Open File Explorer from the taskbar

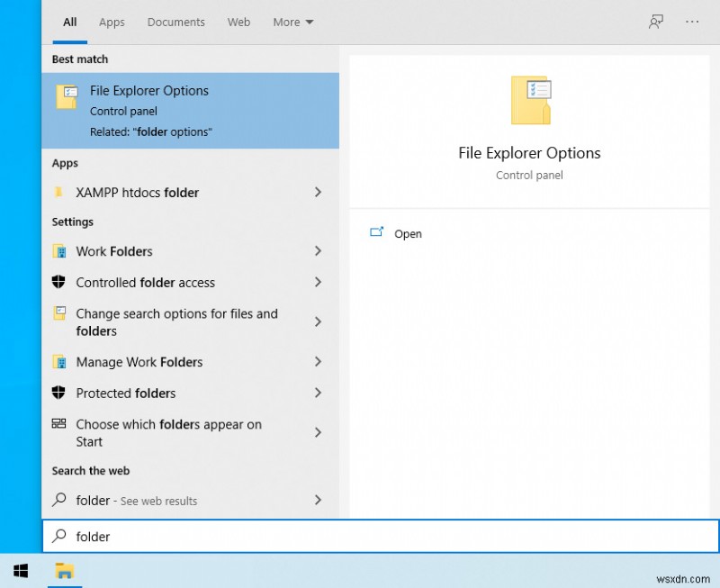(x=64, y=570)
